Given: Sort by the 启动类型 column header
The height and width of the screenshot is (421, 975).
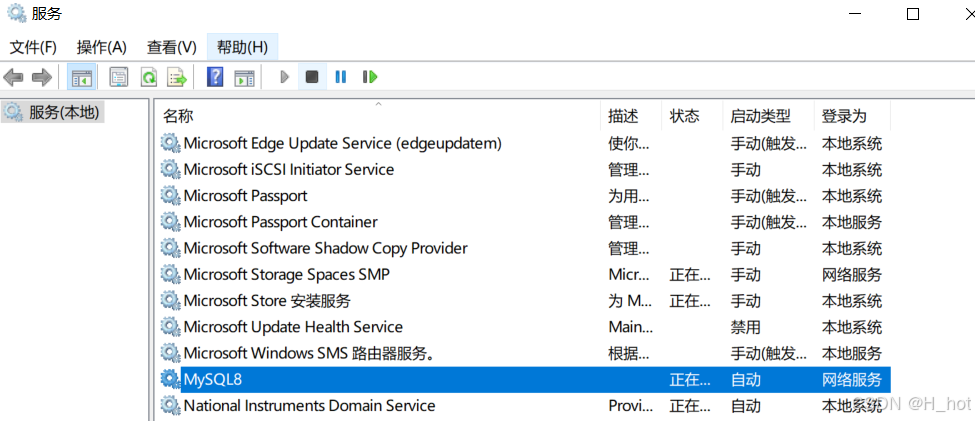Looking at the screenshot, I should click(769, 115).
